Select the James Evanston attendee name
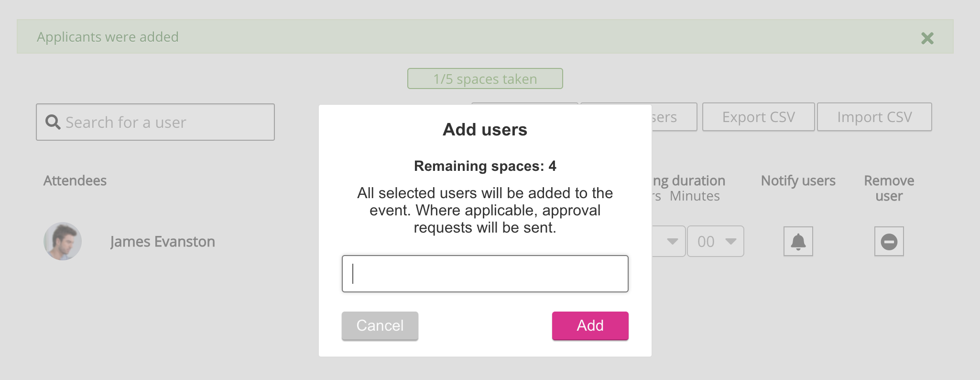This screenshot has width=980, height=380. [x=163, y=242]
